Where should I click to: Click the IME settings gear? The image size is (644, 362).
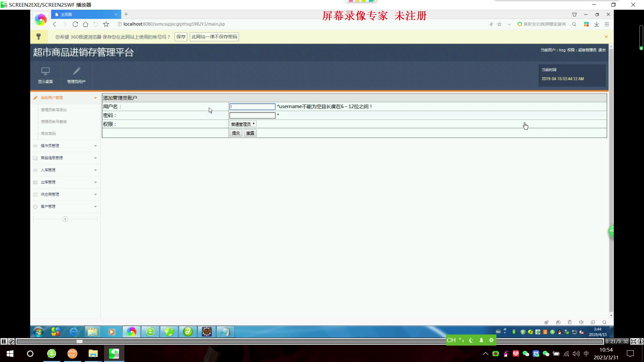tap(491, 340)
